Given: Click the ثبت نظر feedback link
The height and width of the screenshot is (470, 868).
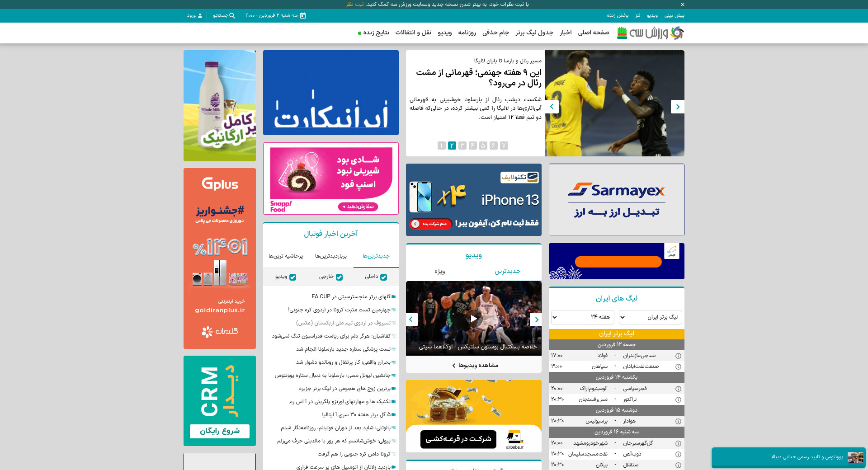Looking at the screenshot, I should point(355,5).
